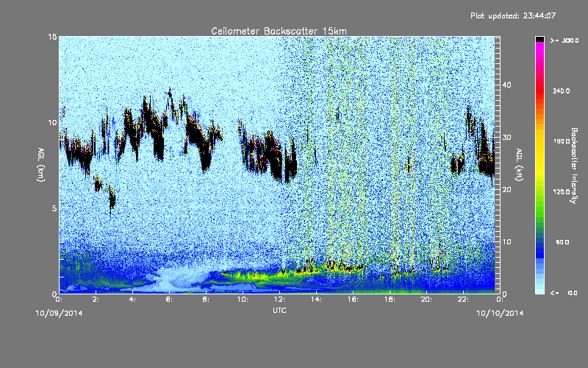Click the '20:' hour tick label

(x=426, y=300)
